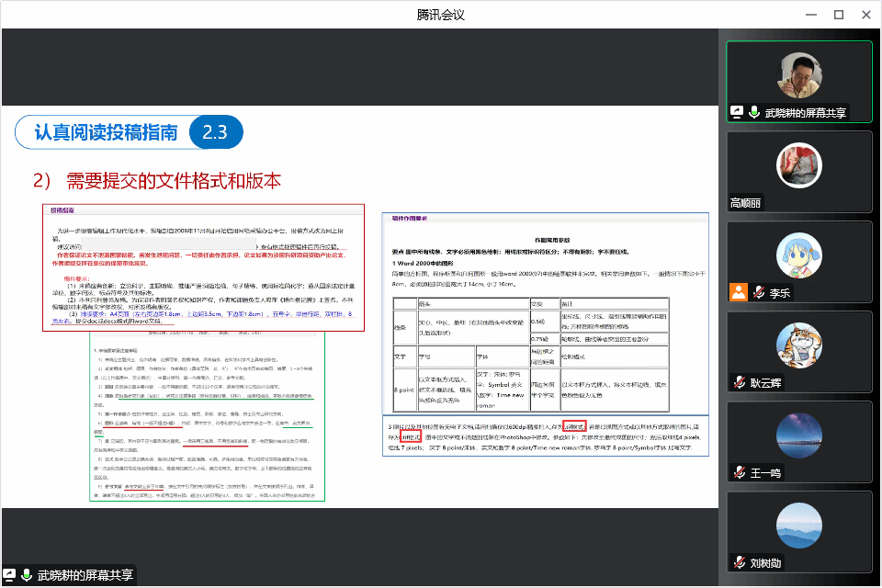
Task: Click the orange host icon beside 李乐
Action: click(x=738, y=292)
